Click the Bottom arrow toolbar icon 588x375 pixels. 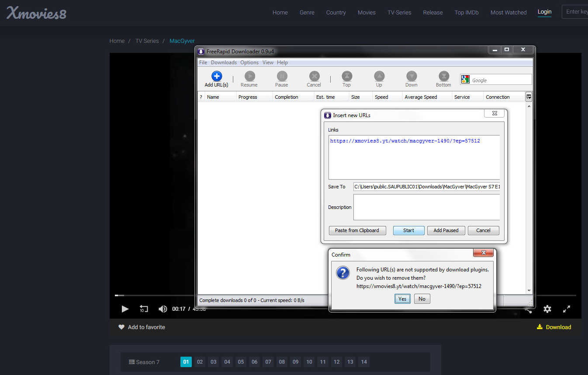[443, 76]
